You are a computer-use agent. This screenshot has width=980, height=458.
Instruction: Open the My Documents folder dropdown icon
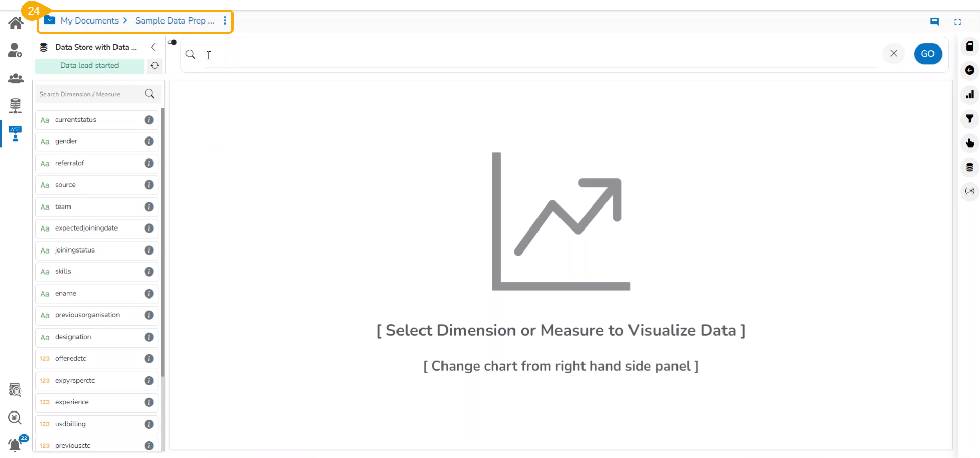click(x=50, y=20)
